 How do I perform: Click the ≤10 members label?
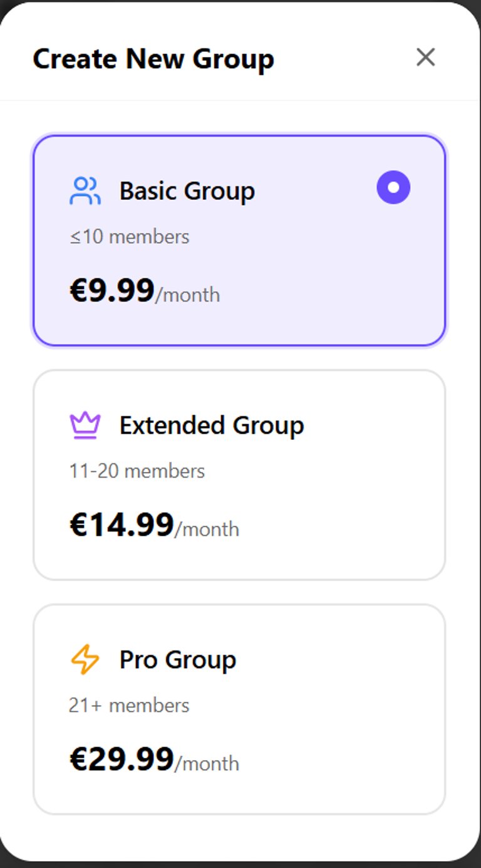(130, 237)
